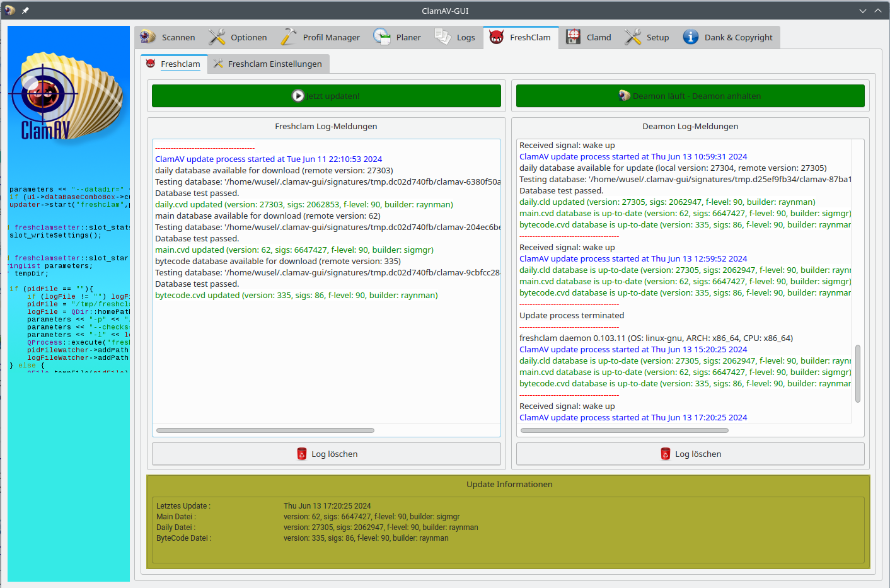
Task: Click 'Update process terminated' line
Action: (572, 315)
